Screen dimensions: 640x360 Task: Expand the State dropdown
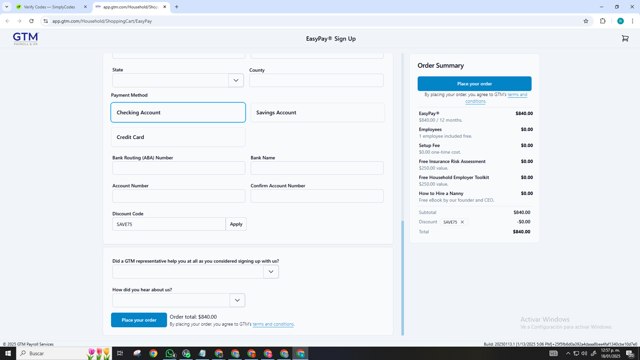click(x=236, y=80)
